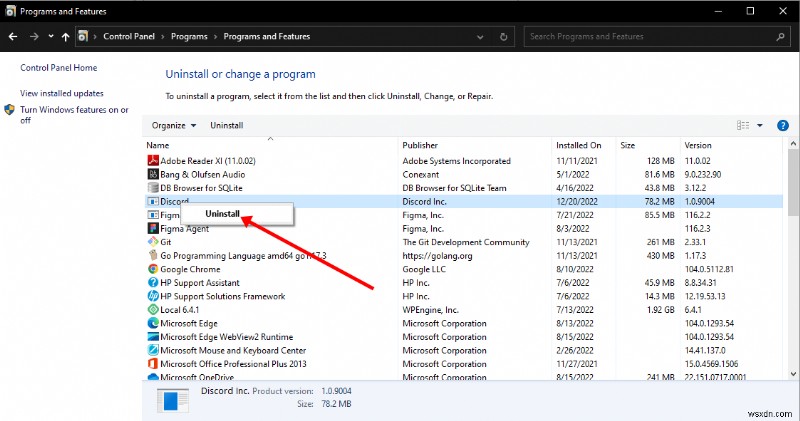The height and width of the screenshot is (421, 800).
Task: Click the Microsoft Edge program icon
Action: click(153, 323)
